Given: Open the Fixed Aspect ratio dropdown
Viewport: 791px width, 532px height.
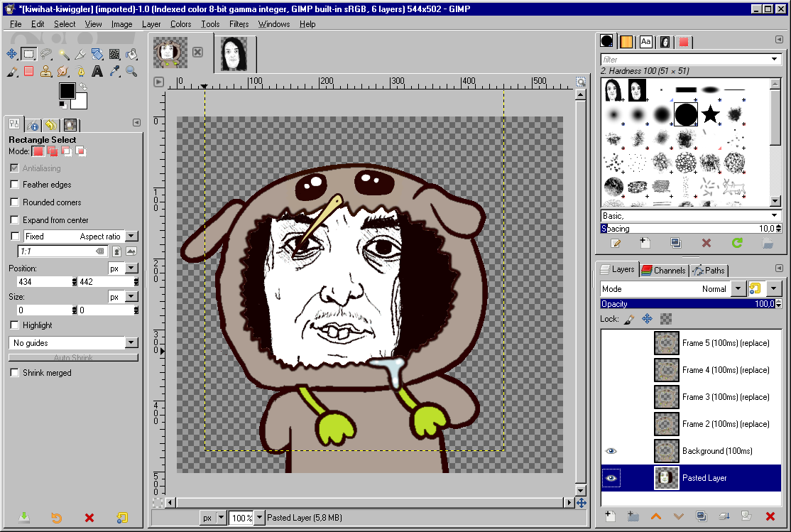Looking at the screenshot, I should click(131, 237).
